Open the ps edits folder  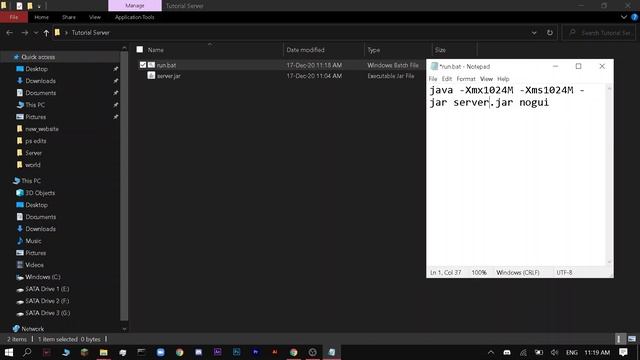coord(36,141)
